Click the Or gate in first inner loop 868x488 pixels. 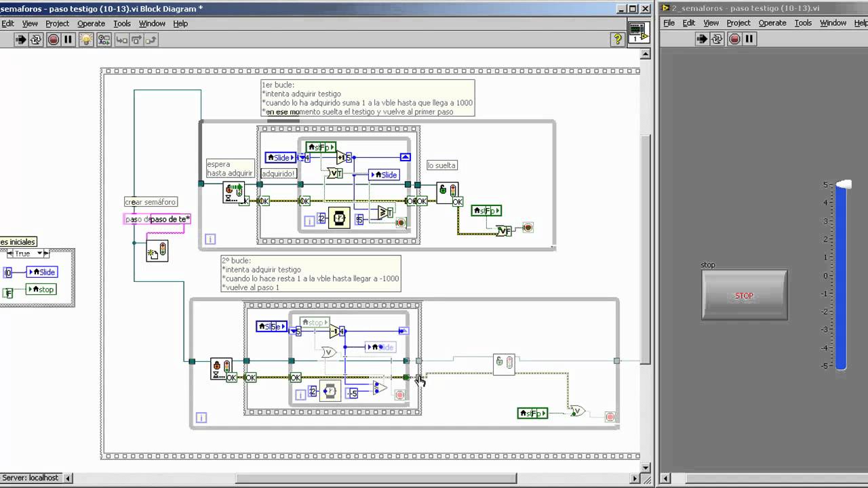pos(336,174)
